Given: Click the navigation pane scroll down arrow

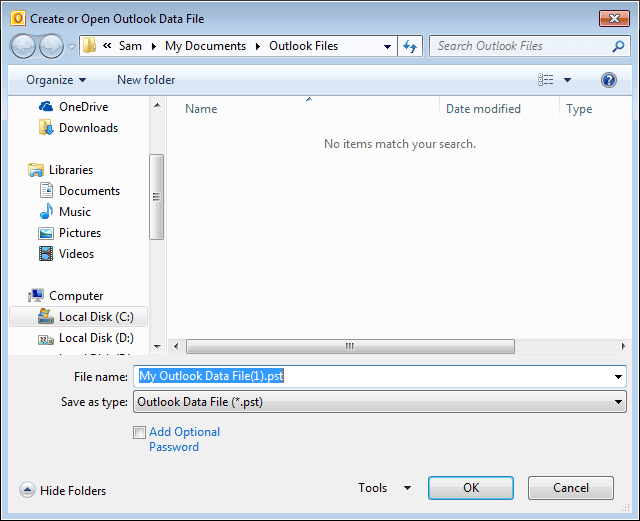Looking at the screenshot, I should (x=157, y=347).
